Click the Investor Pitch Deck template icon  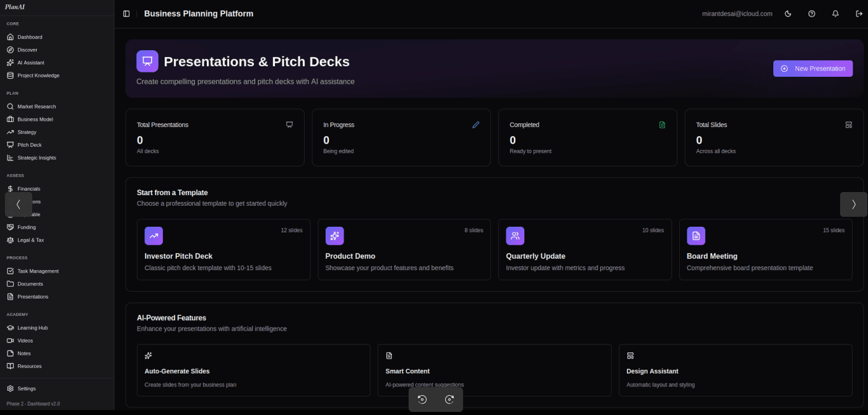[154, 235]
